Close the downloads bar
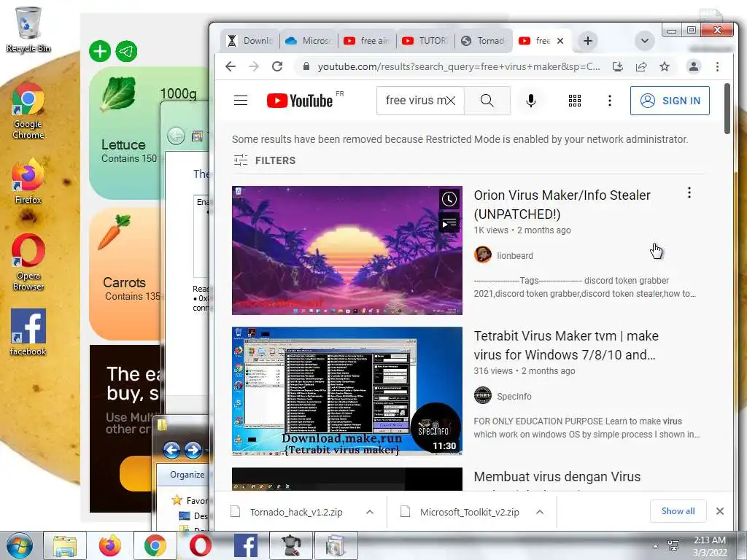The width and height of the screenshot is (747, 560). (x=720, y=511)
